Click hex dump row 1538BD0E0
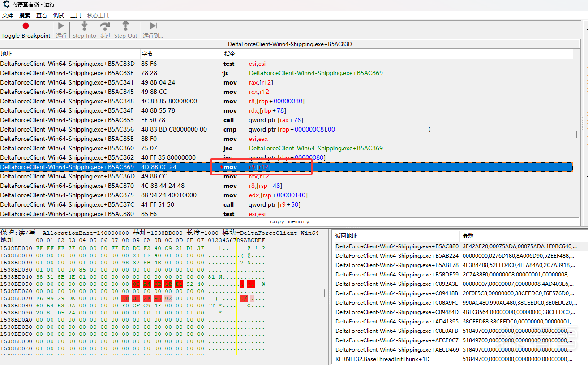 (133, 348)
